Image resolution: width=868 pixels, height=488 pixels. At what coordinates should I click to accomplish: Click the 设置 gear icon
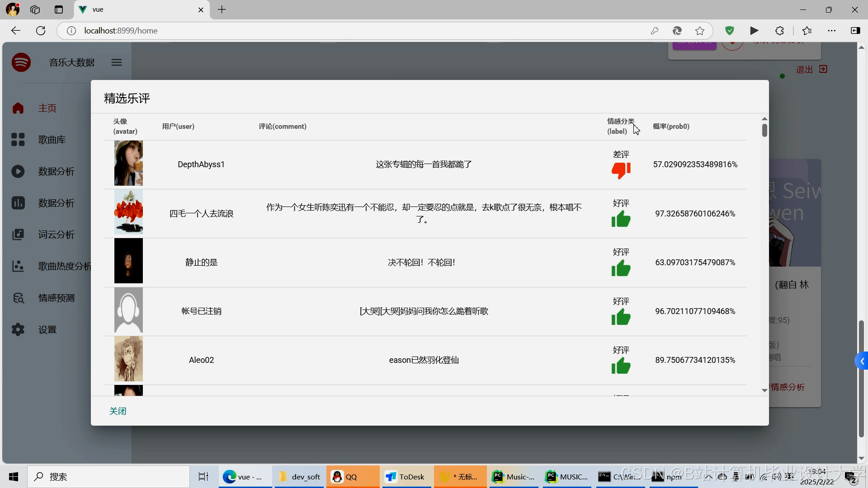click(18, 329)
